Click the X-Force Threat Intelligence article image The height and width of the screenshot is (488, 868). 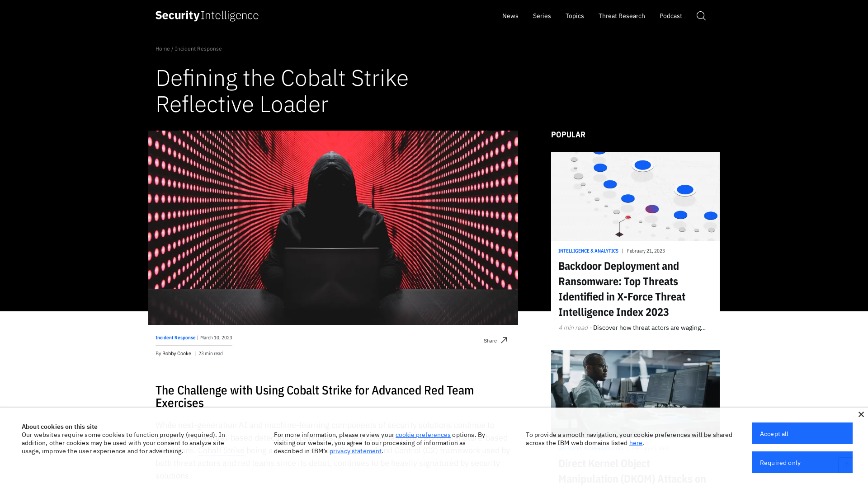tap(635, 196)
